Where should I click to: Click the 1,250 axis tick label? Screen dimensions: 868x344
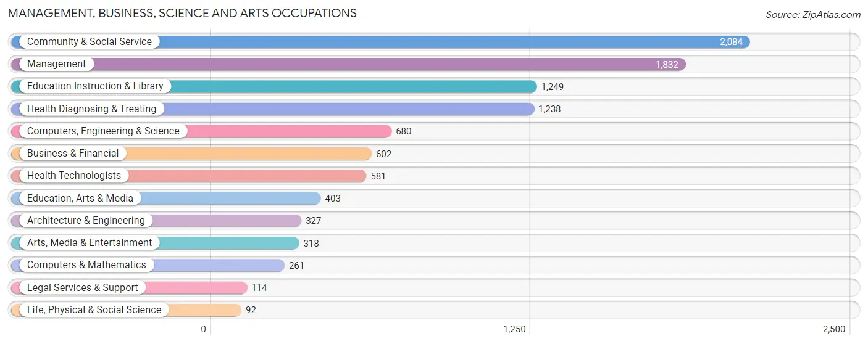514,329
